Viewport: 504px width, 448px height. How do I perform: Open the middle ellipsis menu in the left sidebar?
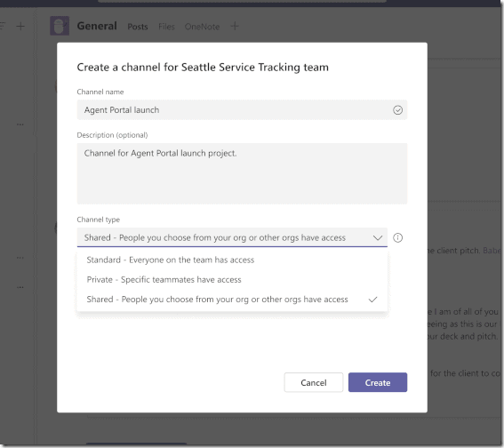[20, 258]
